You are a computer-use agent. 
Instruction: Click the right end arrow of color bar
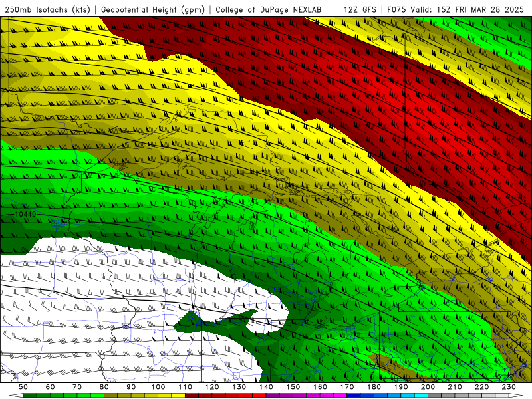click(516, 396)
